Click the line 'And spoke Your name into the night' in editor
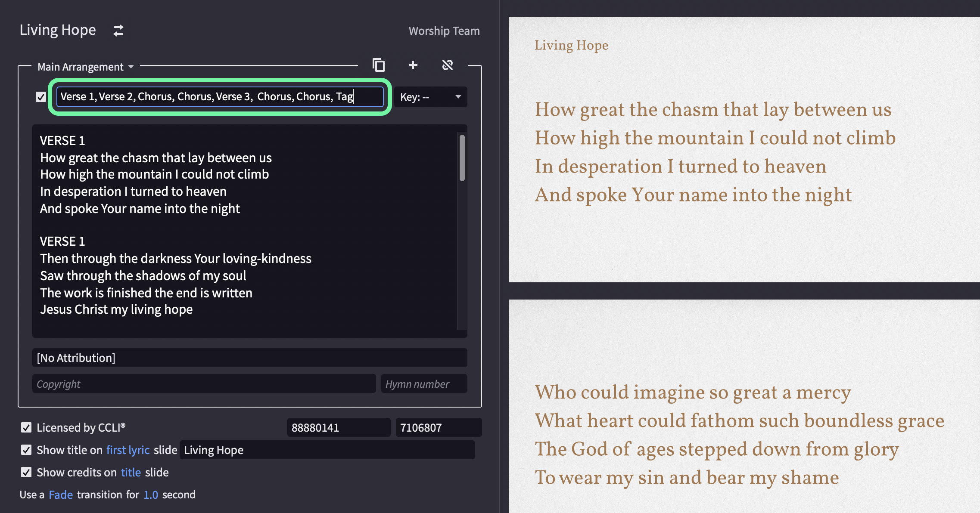 point(140,209)
